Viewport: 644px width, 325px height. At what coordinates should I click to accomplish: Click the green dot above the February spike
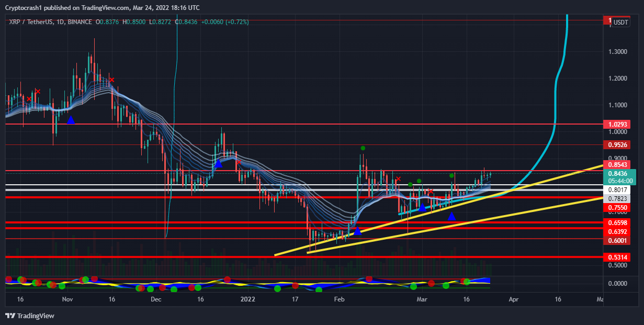click(x=362, y=149)
